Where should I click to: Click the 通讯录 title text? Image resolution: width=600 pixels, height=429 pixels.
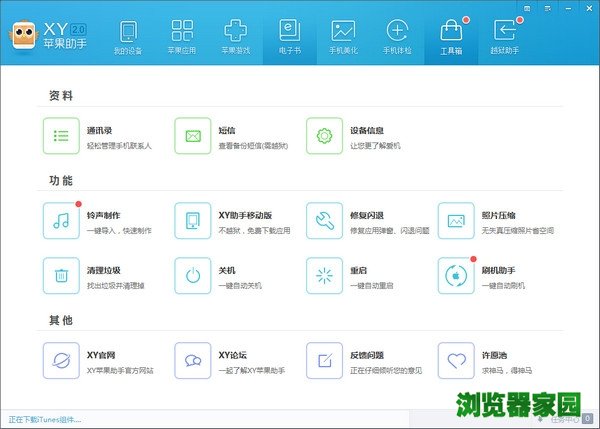[99, 130]
